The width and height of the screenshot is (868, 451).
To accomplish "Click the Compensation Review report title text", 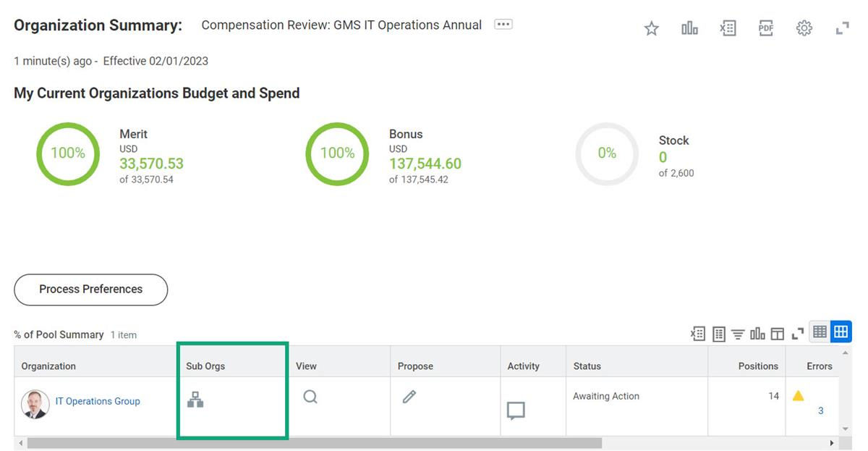I will [x=341, y=25].
